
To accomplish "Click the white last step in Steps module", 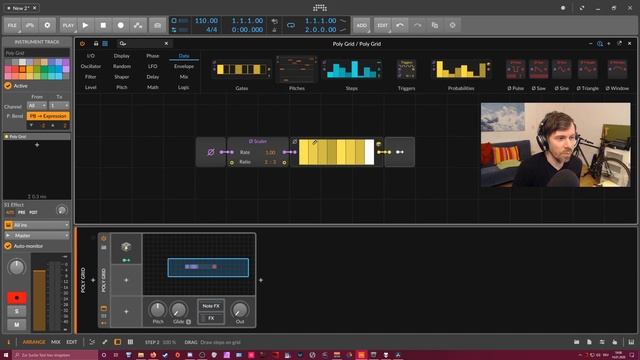I will [369, 152].
